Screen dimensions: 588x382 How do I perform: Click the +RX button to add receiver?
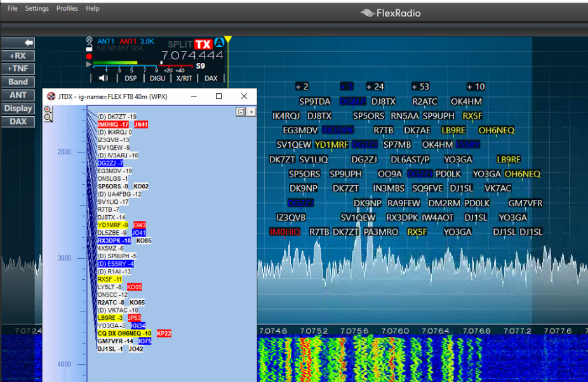pos(18,56)
